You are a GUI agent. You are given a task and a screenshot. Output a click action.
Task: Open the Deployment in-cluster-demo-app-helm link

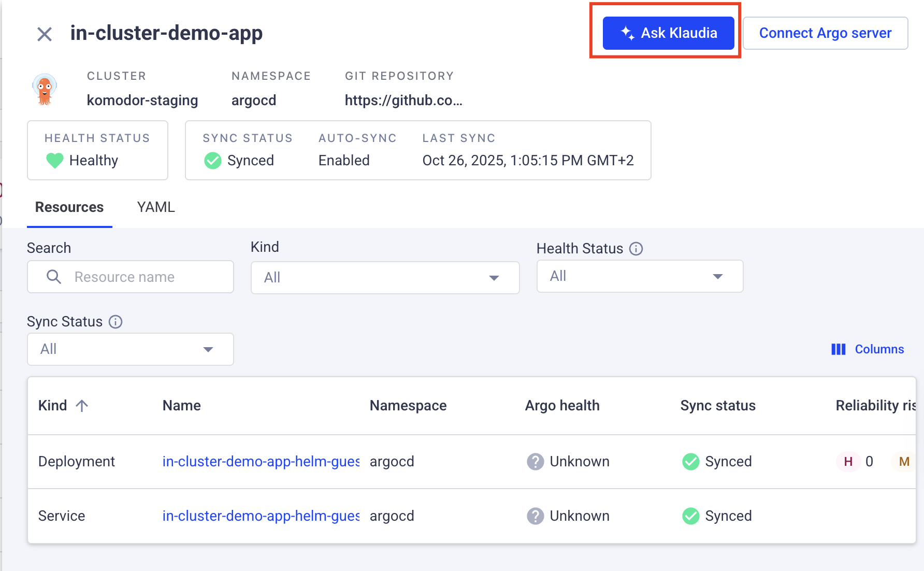[261, 462]
